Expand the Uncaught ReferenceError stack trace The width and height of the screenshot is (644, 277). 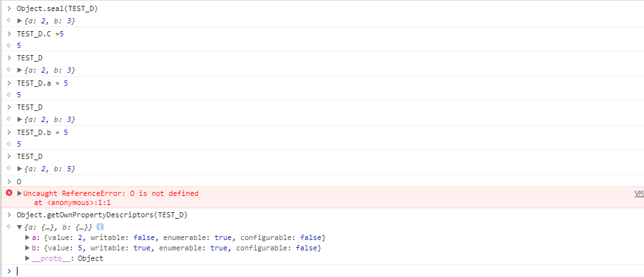point(19,193)
